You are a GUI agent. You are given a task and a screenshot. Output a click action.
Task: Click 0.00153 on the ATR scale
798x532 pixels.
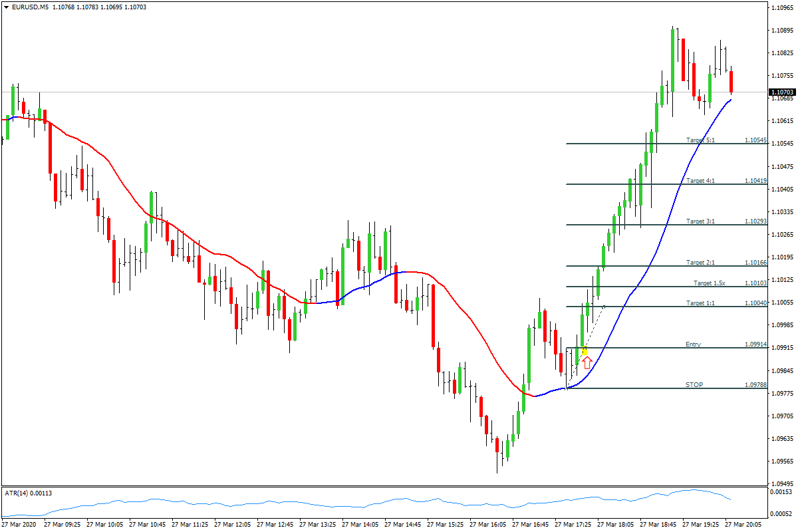[782, 491]
